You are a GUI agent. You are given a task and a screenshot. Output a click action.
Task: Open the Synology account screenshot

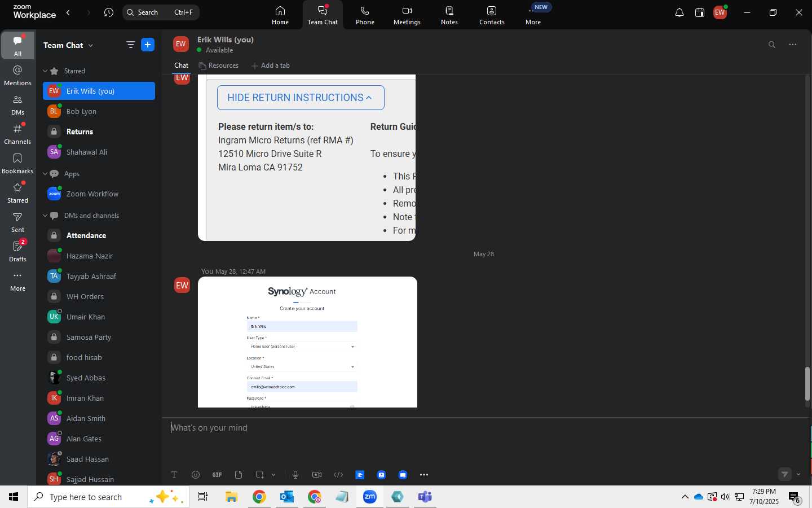click(307, 342)
